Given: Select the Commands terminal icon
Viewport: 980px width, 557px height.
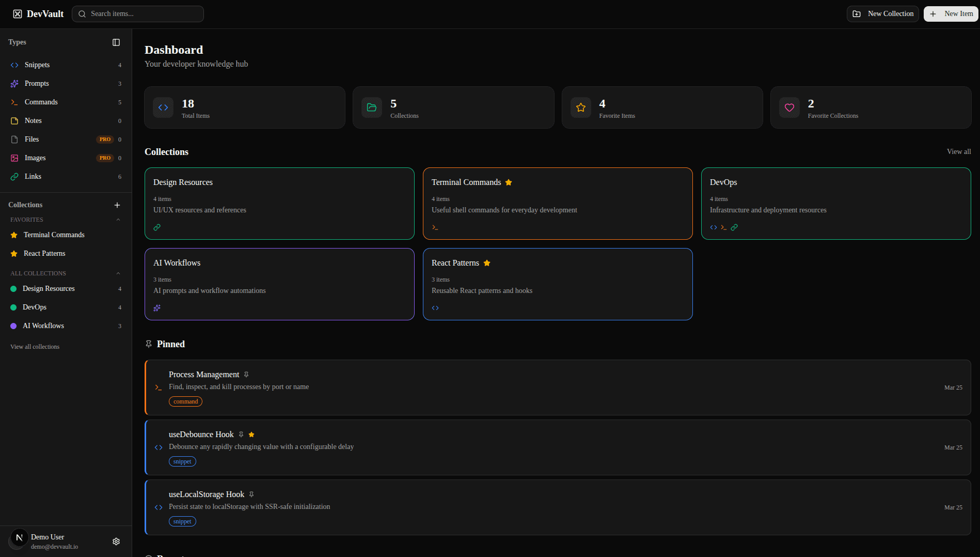Looking at the screenshot, I should [14, 102].
